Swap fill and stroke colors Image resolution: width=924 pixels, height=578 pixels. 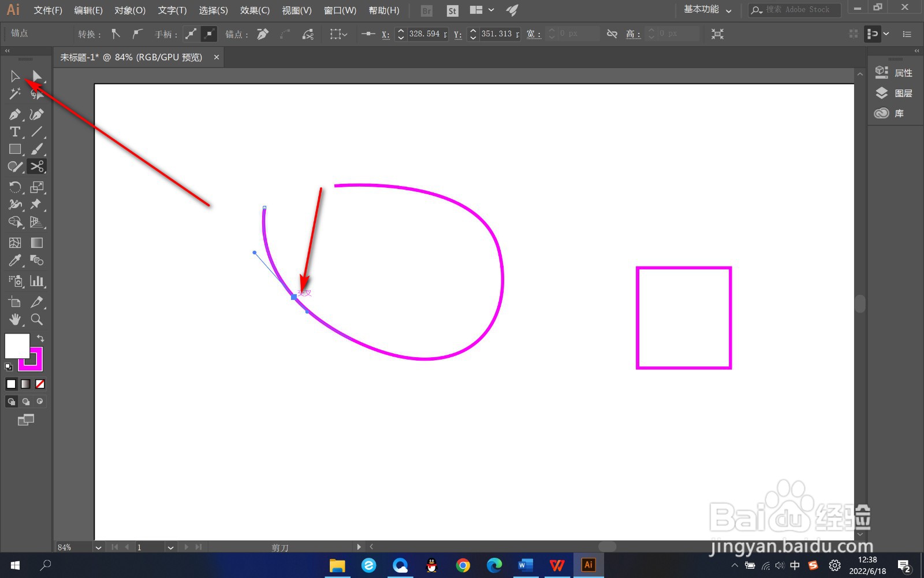point(40,338)
